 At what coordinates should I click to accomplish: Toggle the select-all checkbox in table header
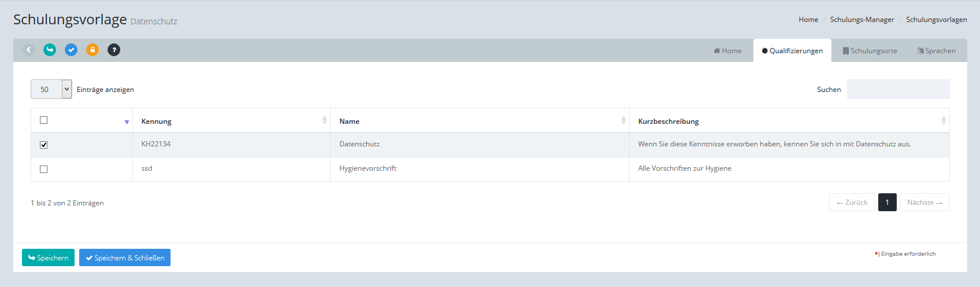click(x=43, y=120)
